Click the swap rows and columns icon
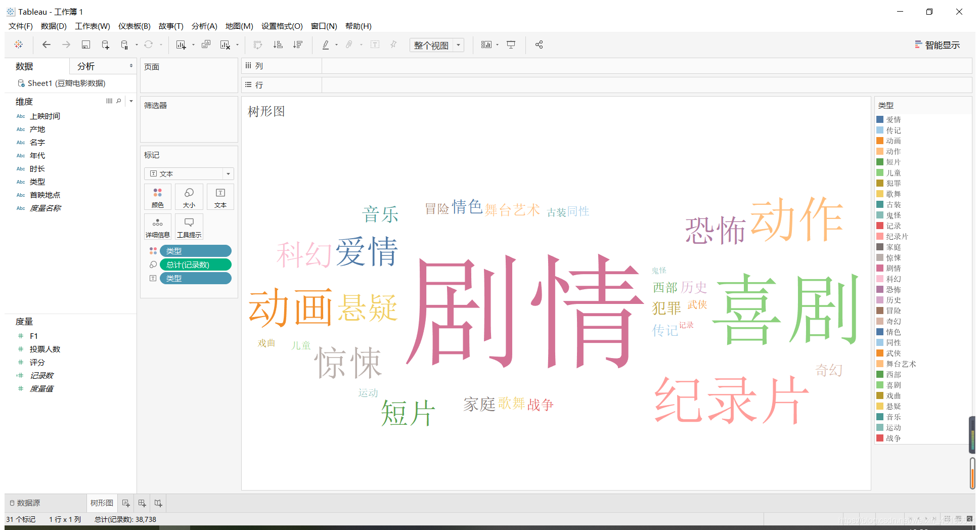The height and width of the screenshot is (530, 980). [258, 45]
